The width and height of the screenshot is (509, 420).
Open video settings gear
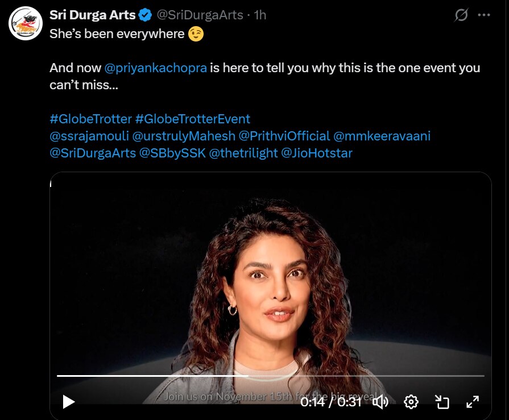[411, 402]
